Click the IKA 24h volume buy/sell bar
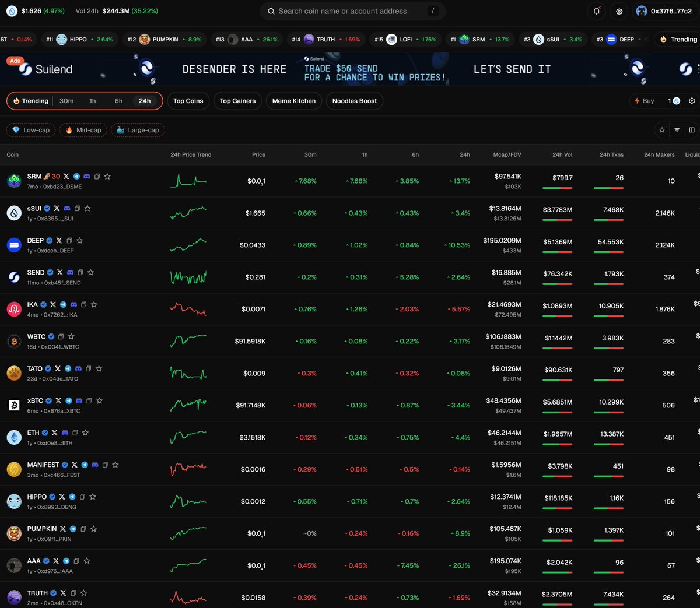This screenshot has height=608, width=700. [558, 316]
